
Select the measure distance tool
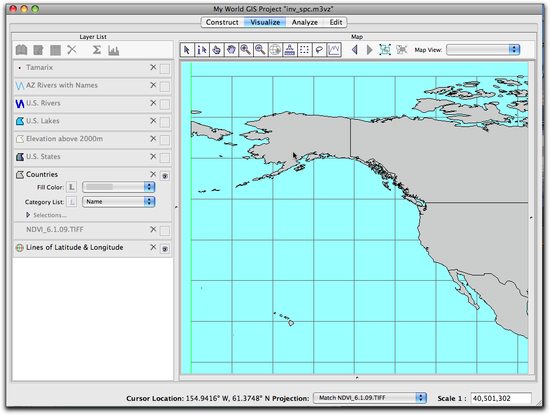[290, 50]
